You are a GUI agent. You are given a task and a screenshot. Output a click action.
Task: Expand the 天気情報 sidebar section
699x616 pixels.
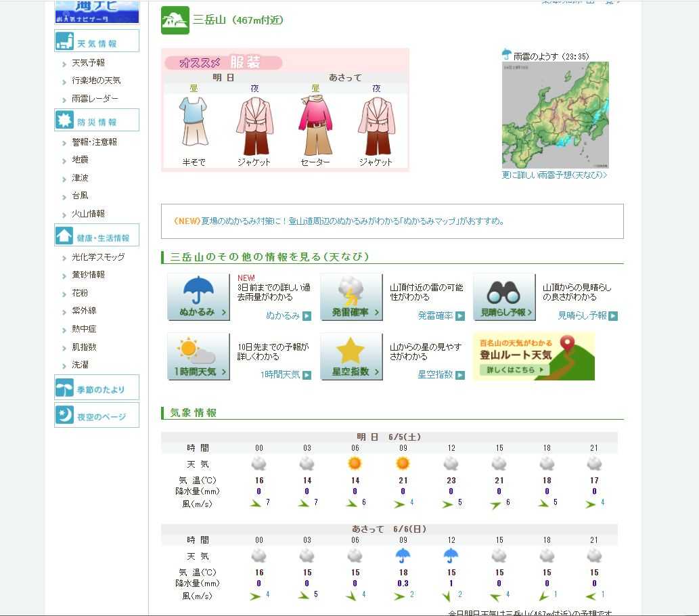tap(97, 42)
